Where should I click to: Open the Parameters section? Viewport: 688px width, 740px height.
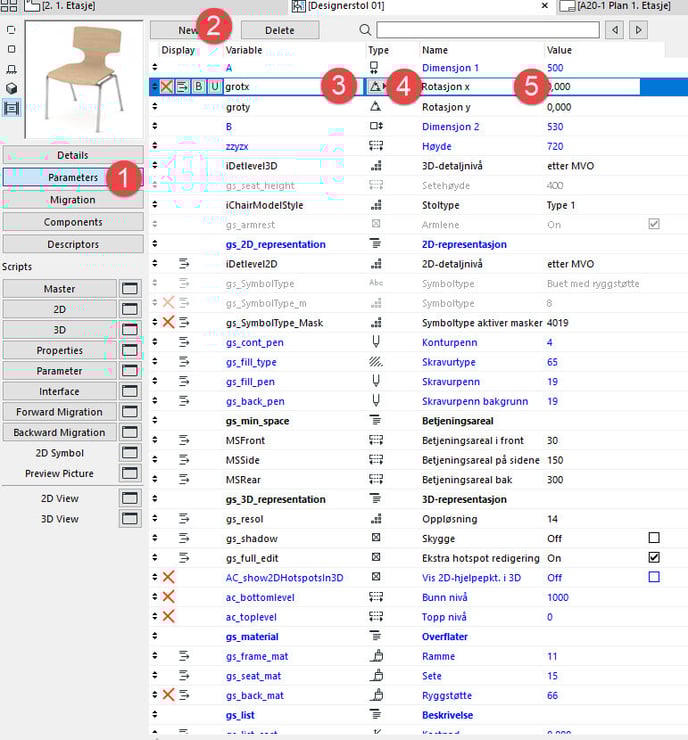point(73,177)
